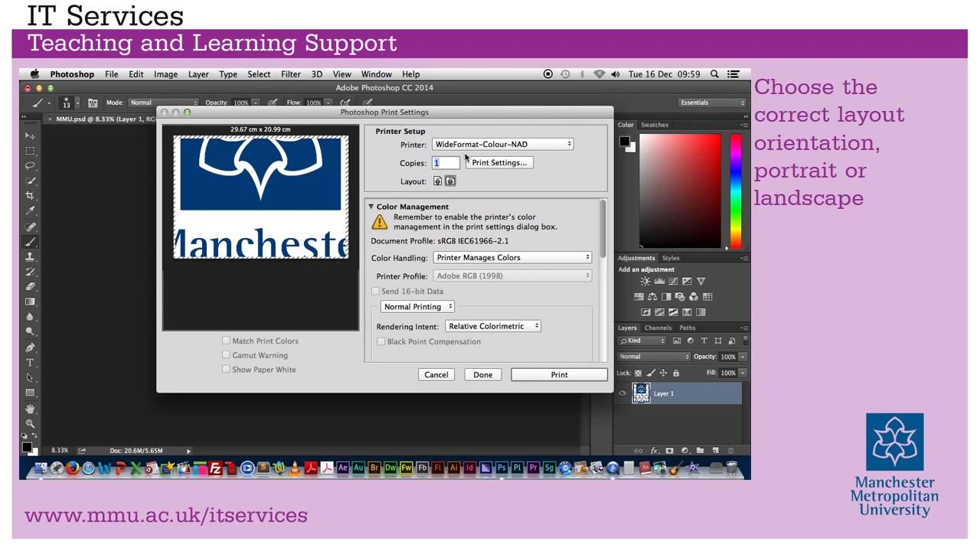980x551 pixels.
Task: Switch to the Styles tab
Action: (671, 258)
